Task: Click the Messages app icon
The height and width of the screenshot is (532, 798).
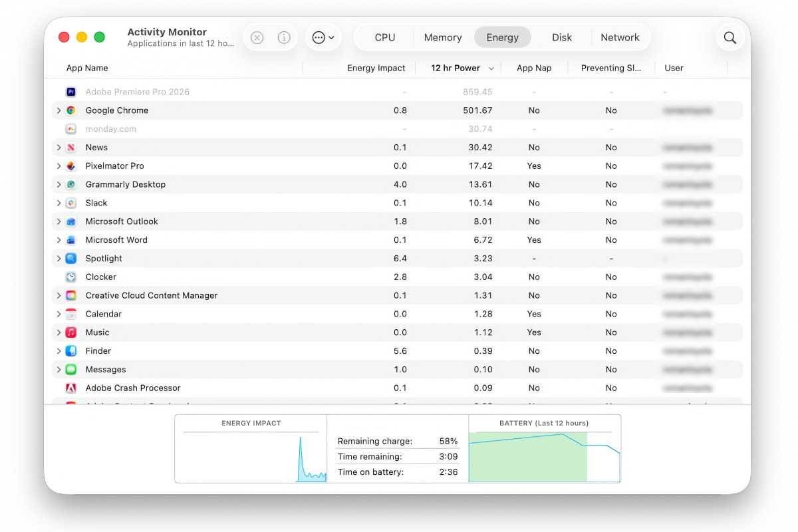Action: tap(71, 369)
